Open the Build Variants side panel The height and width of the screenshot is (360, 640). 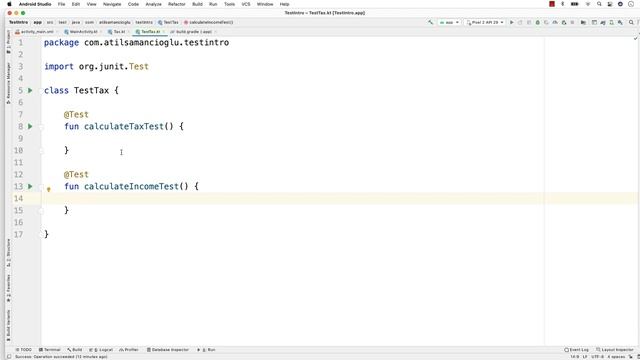(x=8, y=326)
